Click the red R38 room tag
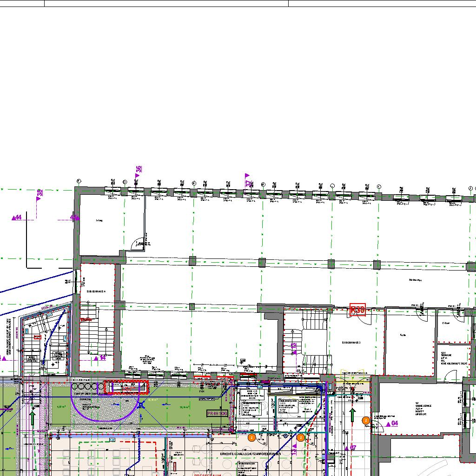Screen dimensions: 476x476 357,310
